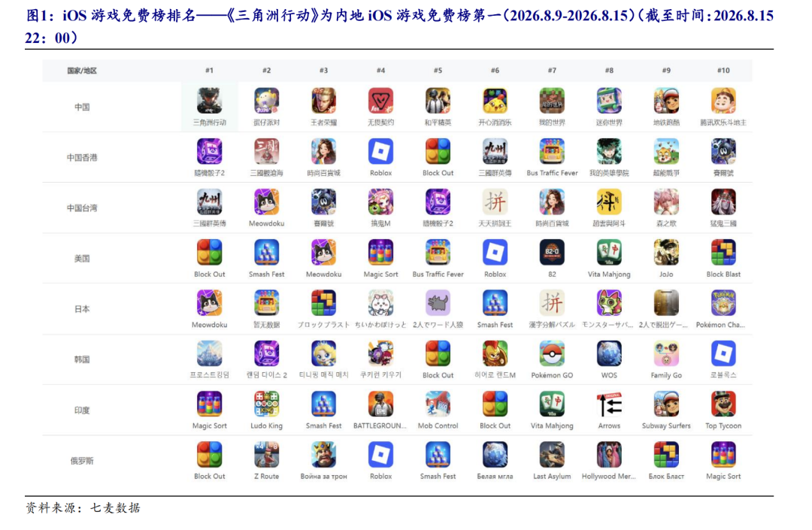Image resolution: width=812 pixels, height=530 pixels.
Task: Open the 和平精英 game icon
Action: pyautogui.click(x=438, y=101)
